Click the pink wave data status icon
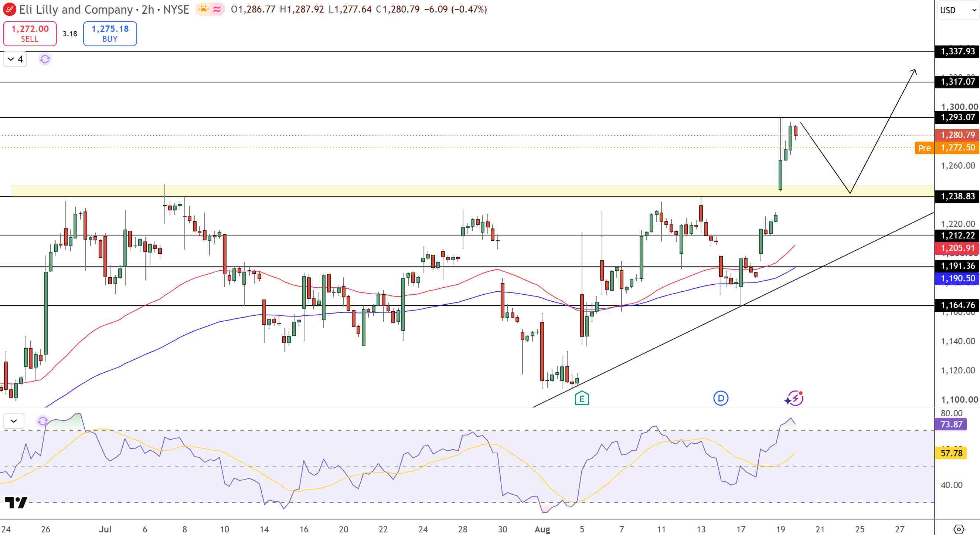The image size is (980, 535). pos(217,9)
